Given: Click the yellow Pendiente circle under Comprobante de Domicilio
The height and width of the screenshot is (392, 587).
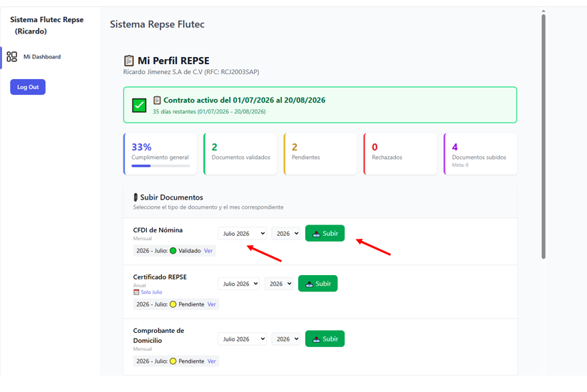Looking at the screenshot, I should click(x=173, y=361).
